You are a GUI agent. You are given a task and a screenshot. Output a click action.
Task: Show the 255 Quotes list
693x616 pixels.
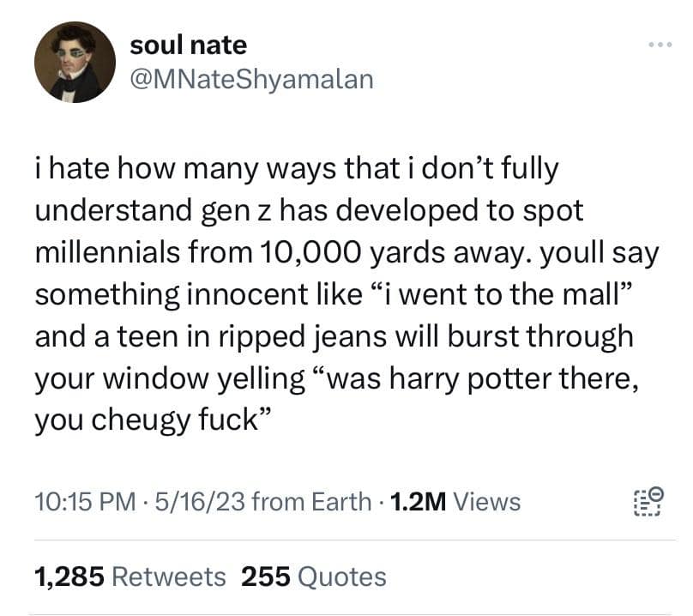pyautogui.click(x=314, y=577)
